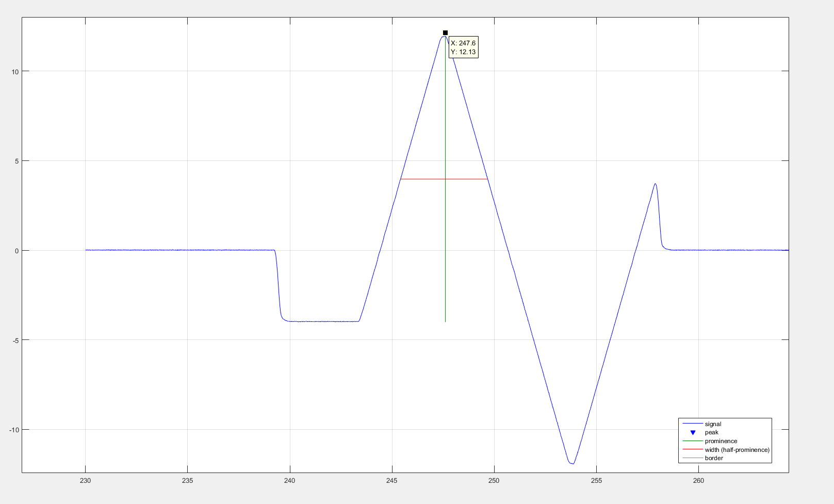Select the 'prominence' legend entry
The height and width of the screenshot is (504, 834).
coord(721,441)
